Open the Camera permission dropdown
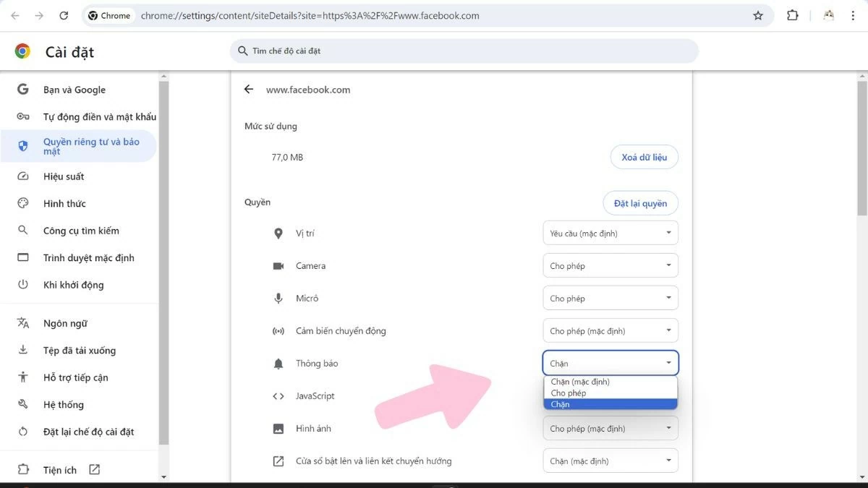The height and width of the screenshot is (488, 868). tap(610, 265)
